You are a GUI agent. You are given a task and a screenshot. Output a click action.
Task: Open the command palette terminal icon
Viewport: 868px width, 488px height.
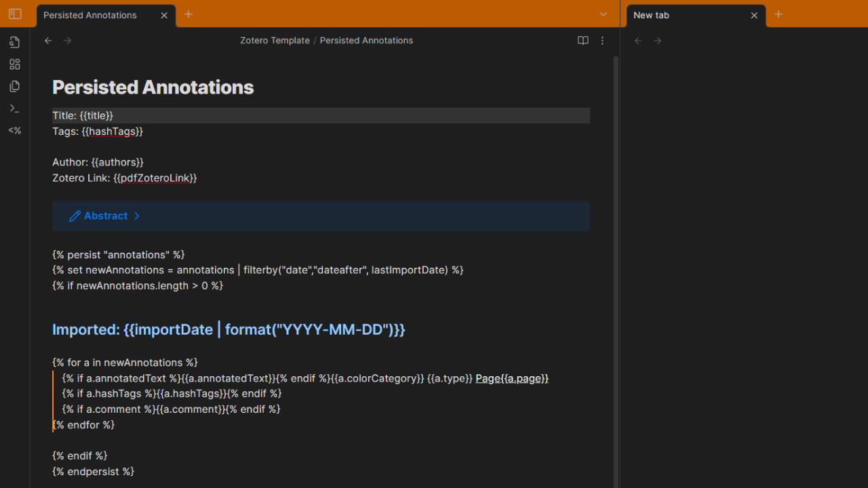15,108
